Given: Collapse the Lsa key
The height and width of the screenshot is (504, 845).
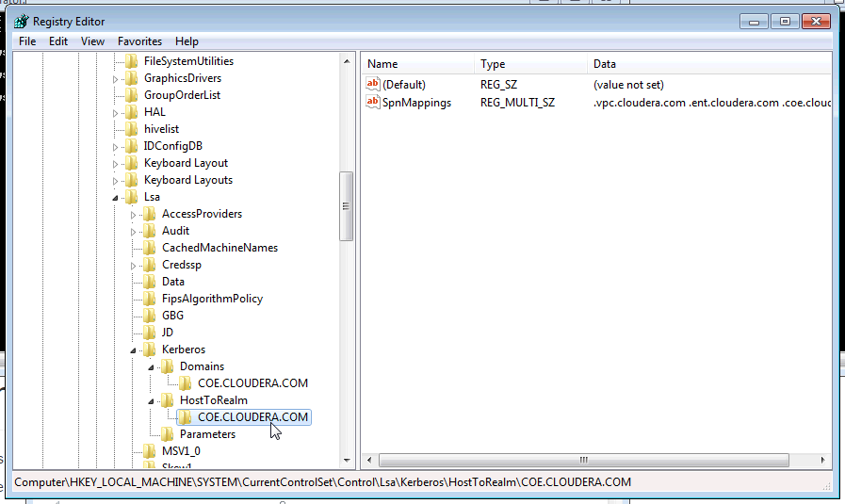Looking at the screenshot, I should tap(115, 199).
